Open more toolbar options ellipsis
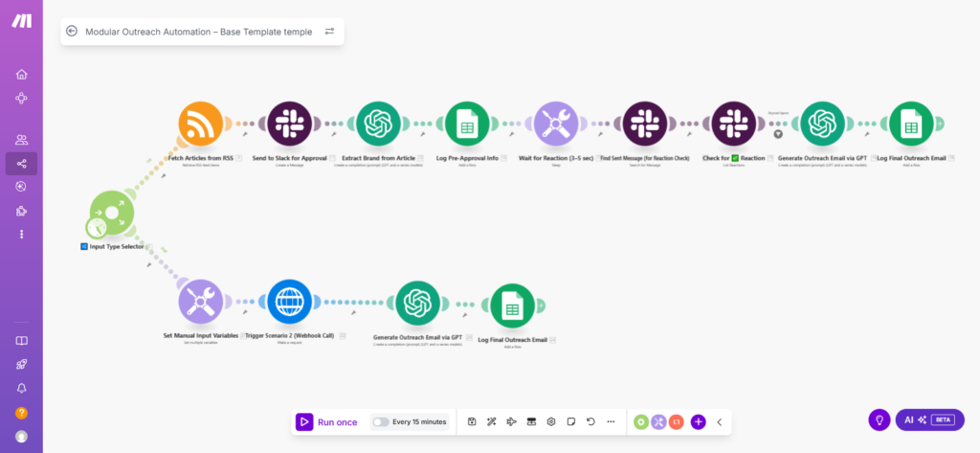Viewport: 980px width, 453px height. (x=611, y=421)
